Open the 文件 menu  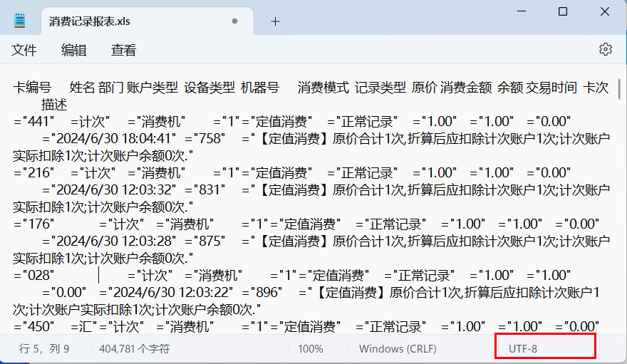click(24, 50)
